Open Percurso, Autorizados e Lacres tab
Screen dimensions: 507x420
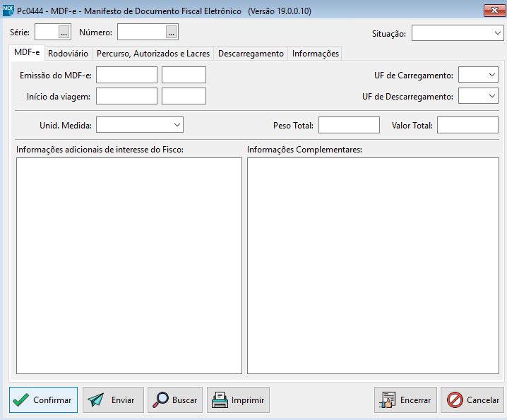153,54
